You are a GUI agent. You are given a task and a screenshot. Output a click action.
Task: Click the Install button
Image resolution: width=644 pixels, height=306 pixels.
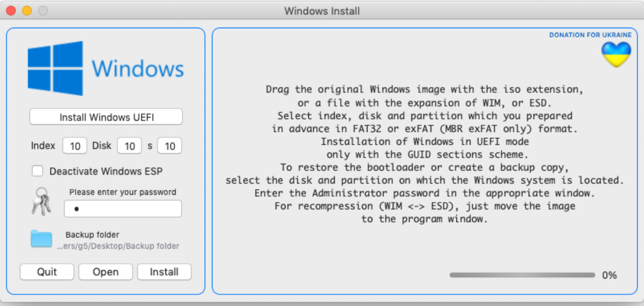(164, 272)
